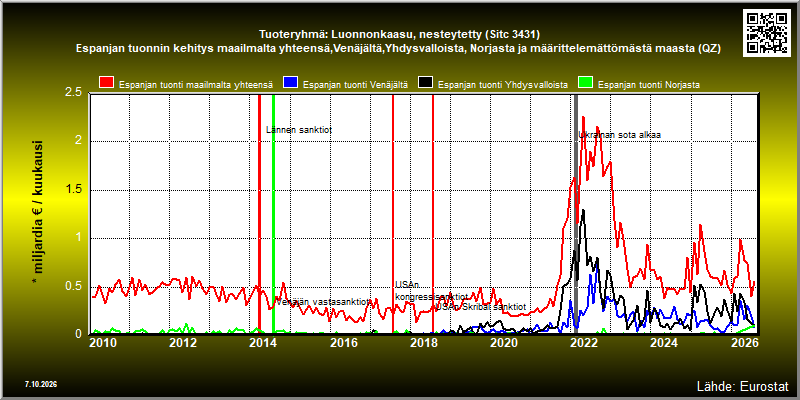Click the x-axis year label 2014

(x=263, y=342)
